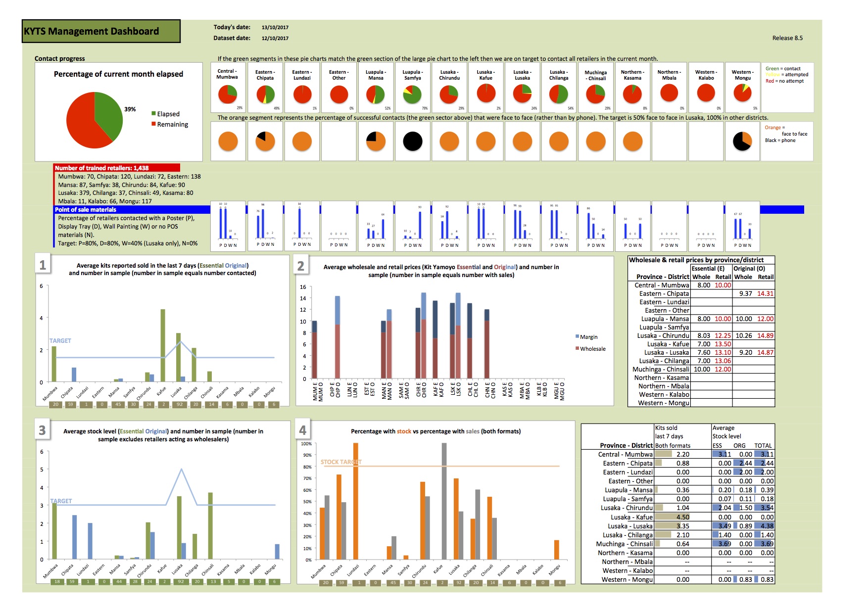Select the Luapula - Samfya contact pie chart
This screenshot has width=868, height=613.
point(412,94)
